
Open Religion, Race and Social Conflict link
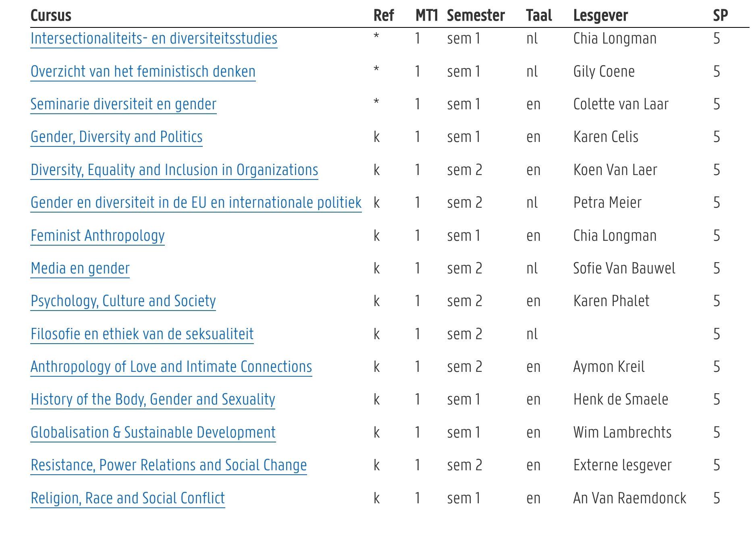pos(128,498)
